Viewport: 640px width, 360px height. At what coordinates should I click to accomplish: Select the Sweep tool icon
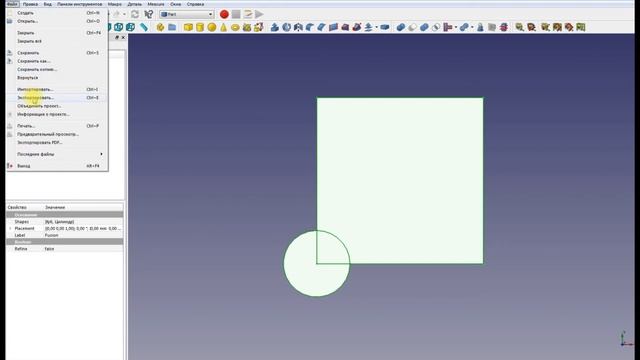click(357, 27)
